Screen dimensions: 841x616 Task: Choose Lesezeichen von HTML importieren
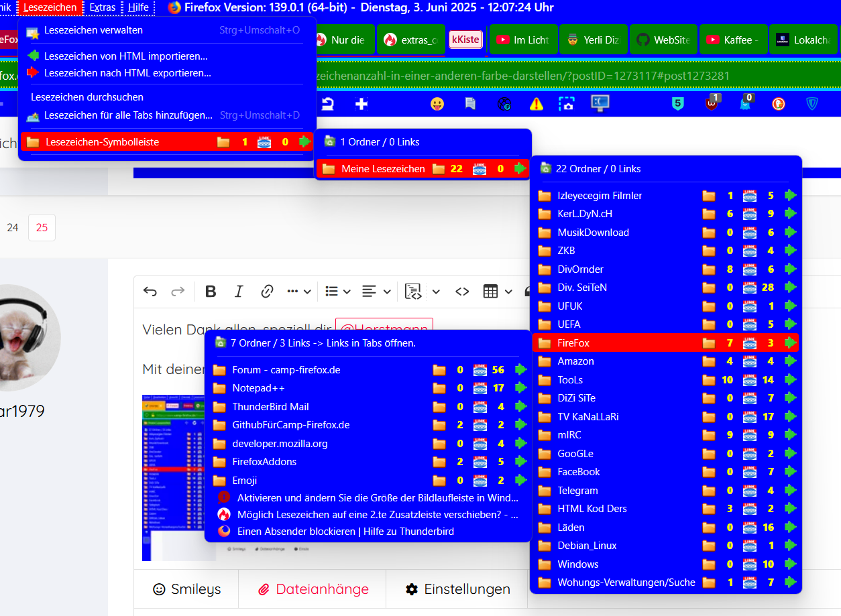(x=167, y=56)
